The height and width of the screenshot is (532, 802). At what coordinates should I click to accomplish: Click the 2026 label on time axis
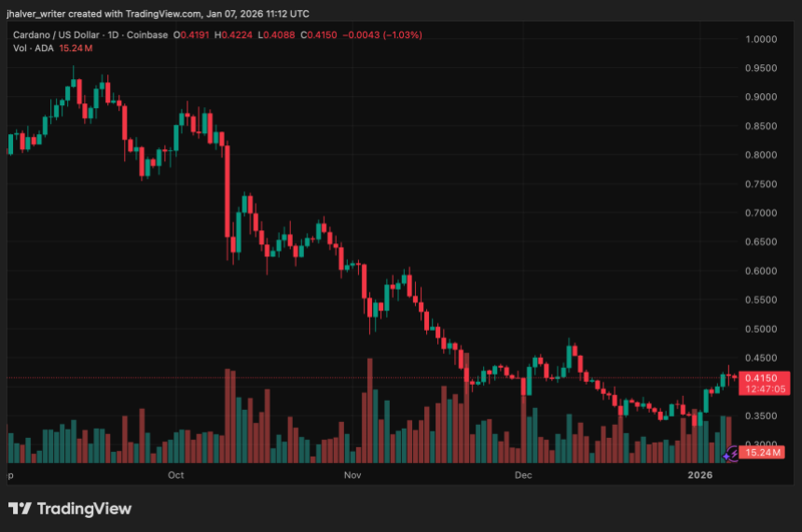(x=699, y=475)
